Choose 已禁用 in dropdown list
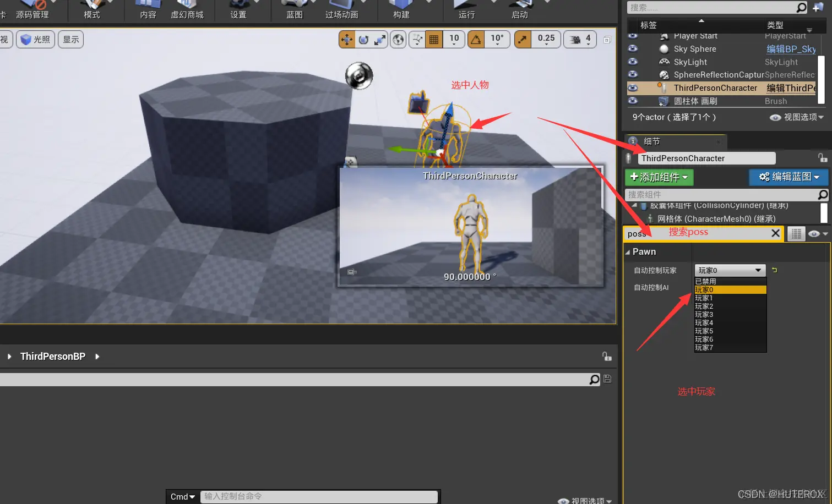 click(730, 281)
